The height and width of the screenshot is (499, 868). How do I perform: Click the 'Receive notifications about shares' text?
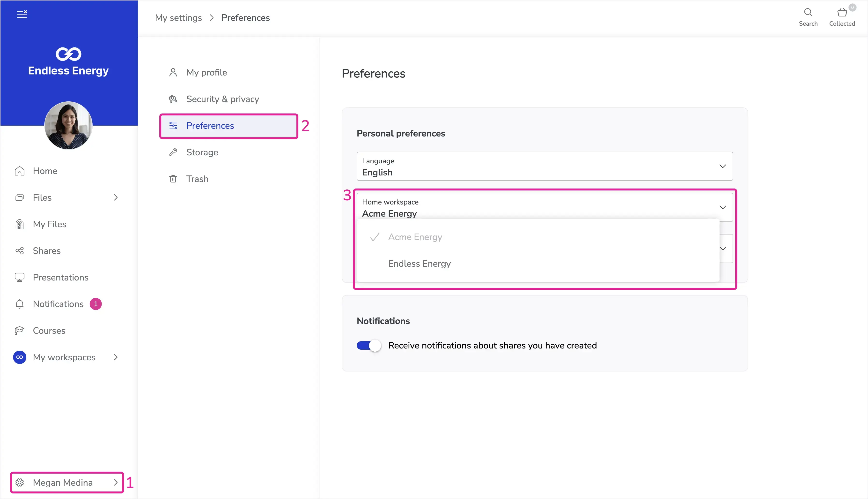point(492,346)
